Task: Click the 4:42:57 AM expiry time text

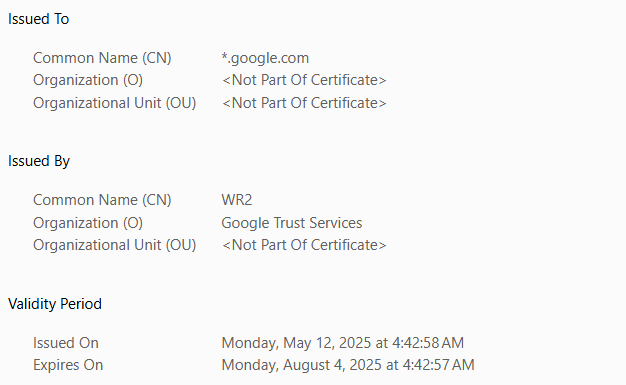Action: click(x=438, y=365)
